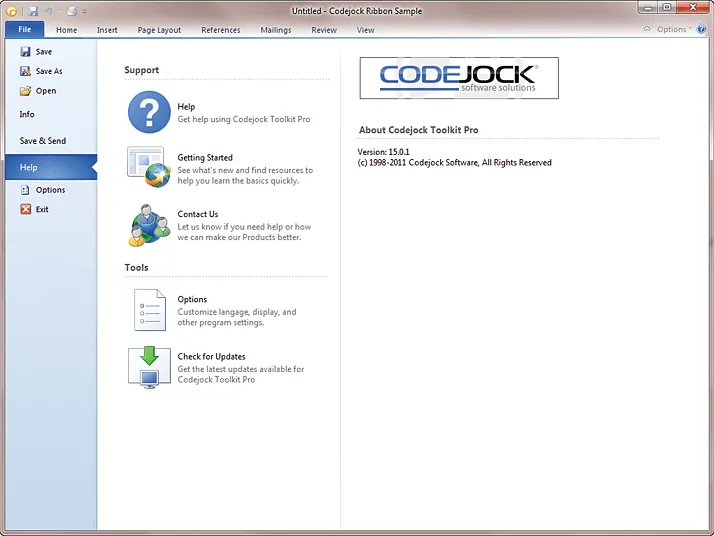Viewport: 714px width, 536px height.
Task: Click the minimize ribbon caret icon
Action: [x=647, y=29]
